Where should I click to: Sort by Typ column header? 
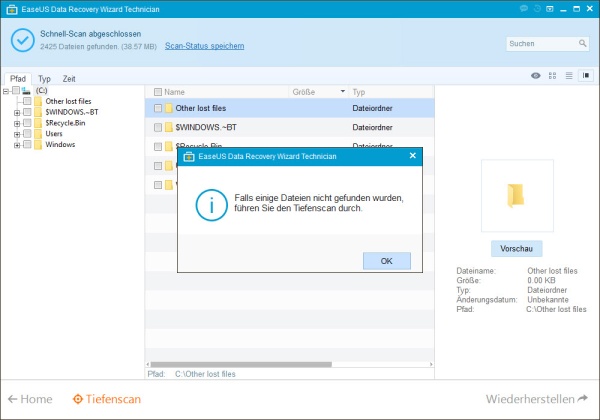359,92
